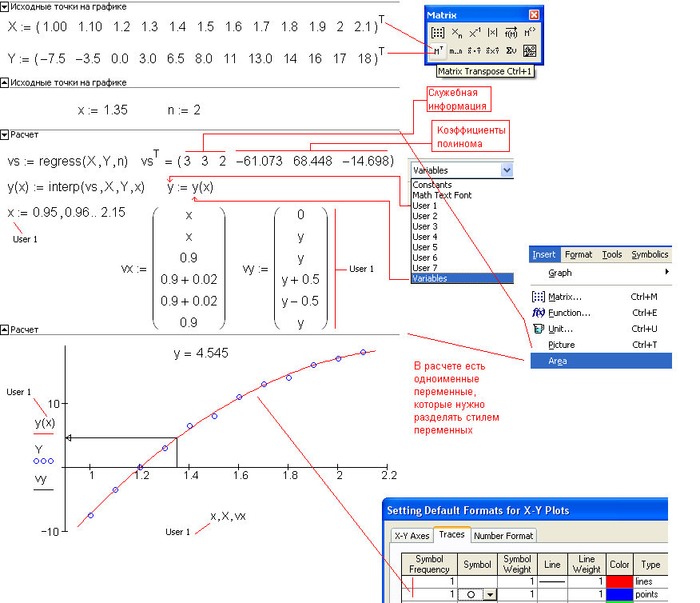Click the 'lines' Type cell
The height and width of the screenshot is (603, 700).
650,581
